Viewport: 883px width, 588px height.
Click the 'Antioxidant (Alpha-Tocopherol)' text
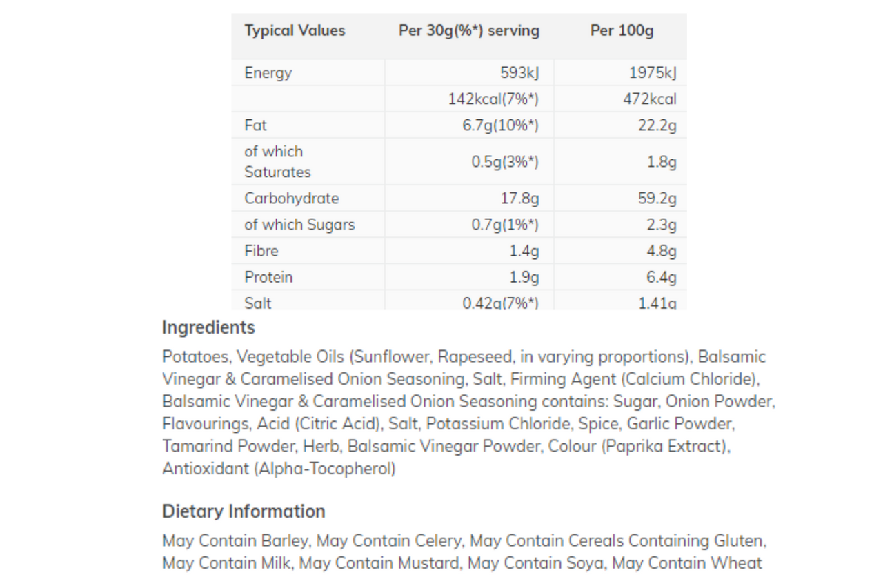[x=279, y=469]
